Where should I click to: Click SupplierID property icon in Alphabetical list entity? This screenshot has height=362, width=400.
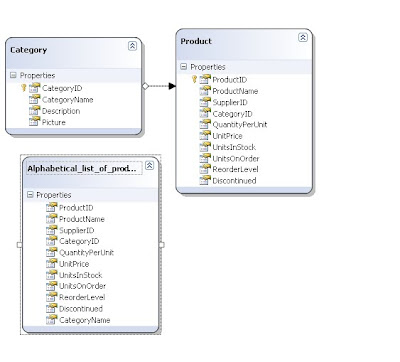pyautogui.click(x=51, y=230)
